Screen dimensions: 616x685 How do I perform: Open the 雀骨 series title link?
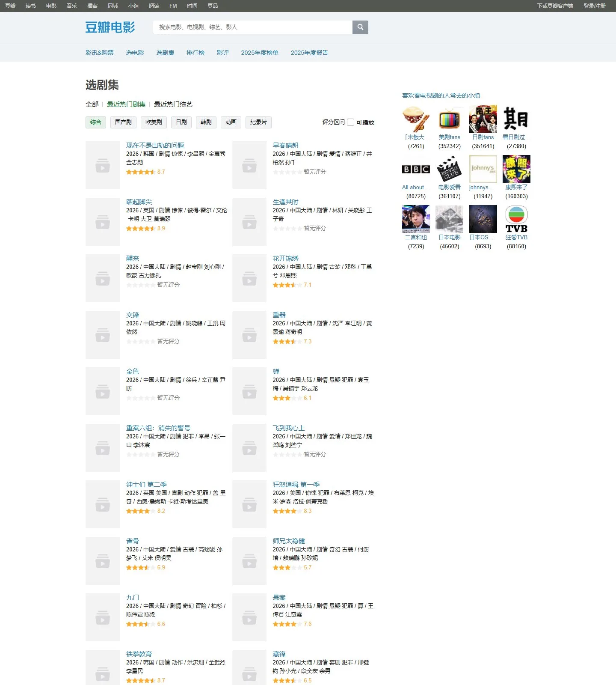click(x=133, y=541)
